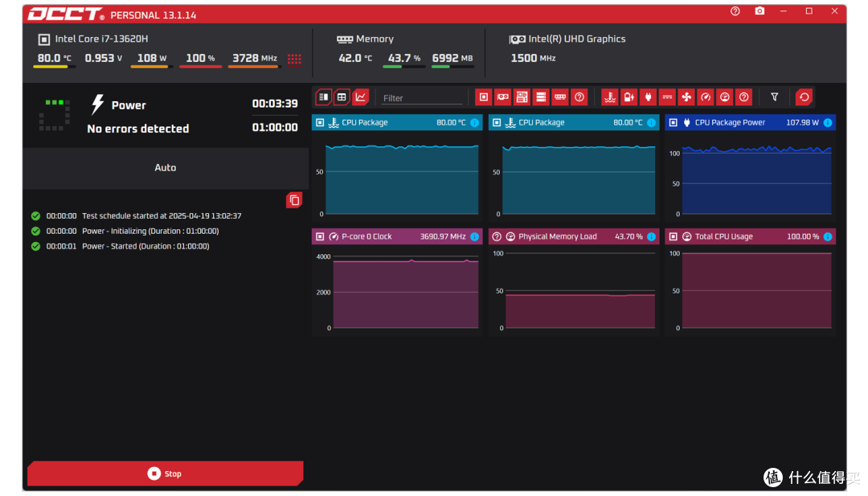Screen dimensions: 868x496
Task: Click the Auto mode bar
Action: click(x=166, y=168)
